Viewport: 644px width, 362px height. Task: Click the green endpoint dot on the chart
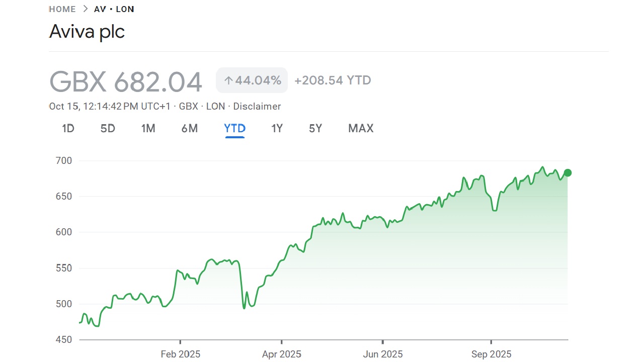(568, 173)
